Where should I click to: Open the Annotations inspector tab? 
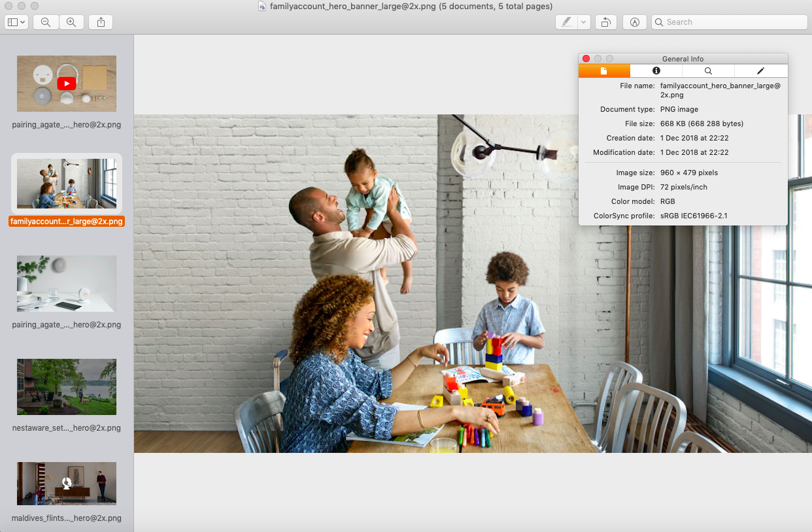(761, 71)
